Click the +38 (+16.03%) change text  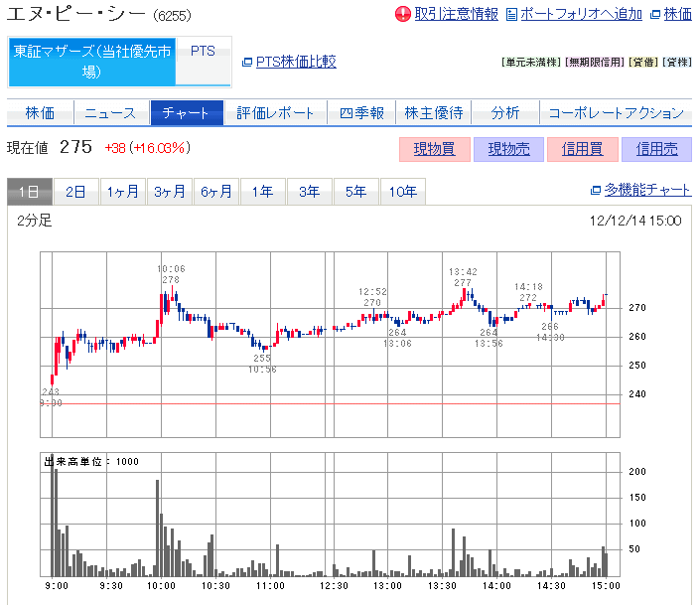[x=148, y=148]
